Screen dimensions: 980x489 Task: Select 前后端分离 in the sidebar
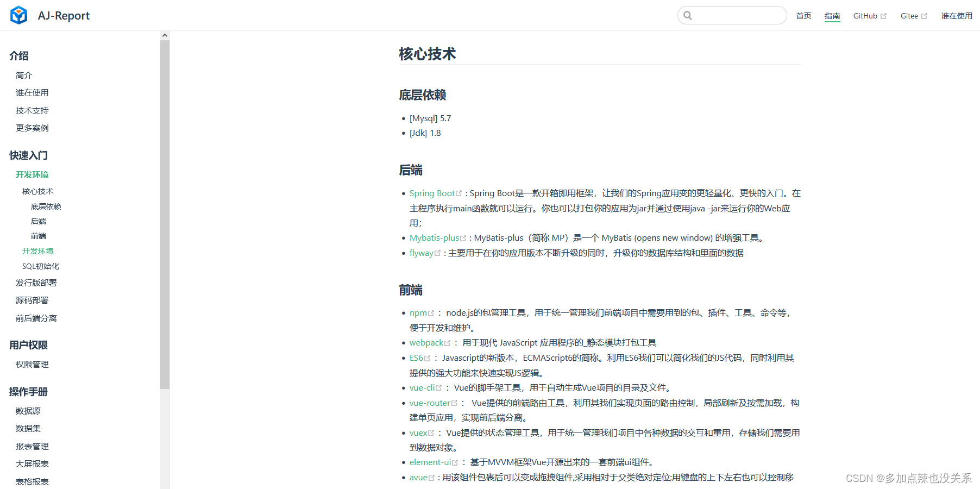(36, 318)
